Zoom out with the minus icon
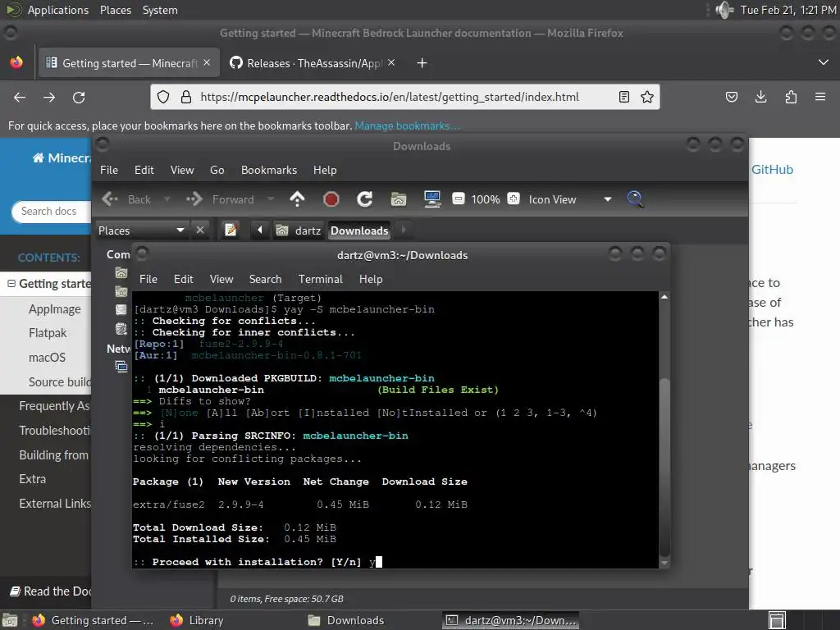The height and width of the screenshot is (630, 840). pyautogui.click(x=458, y=199)
